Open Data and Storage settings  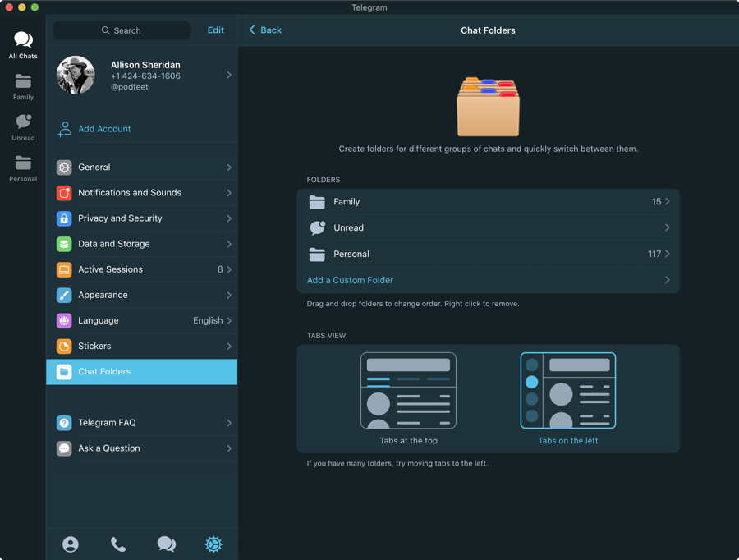142,244
